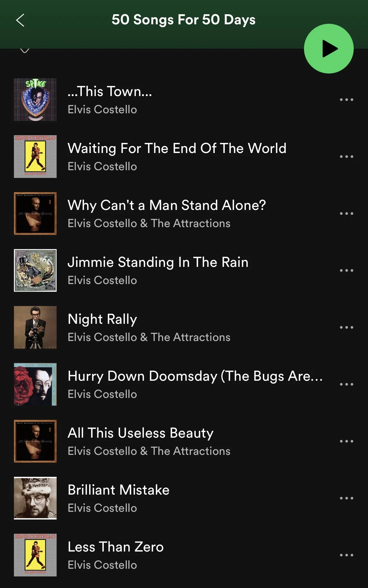
Task: Show options for All This Useless Beauty track
Action: (x=346, y=441)
